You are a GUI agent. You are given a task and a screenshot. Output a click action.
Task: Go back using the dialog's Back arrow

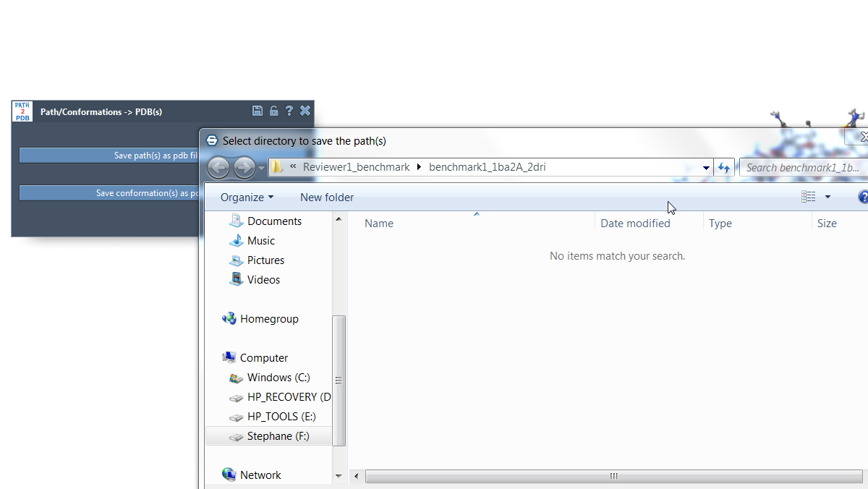coord(218,168)
